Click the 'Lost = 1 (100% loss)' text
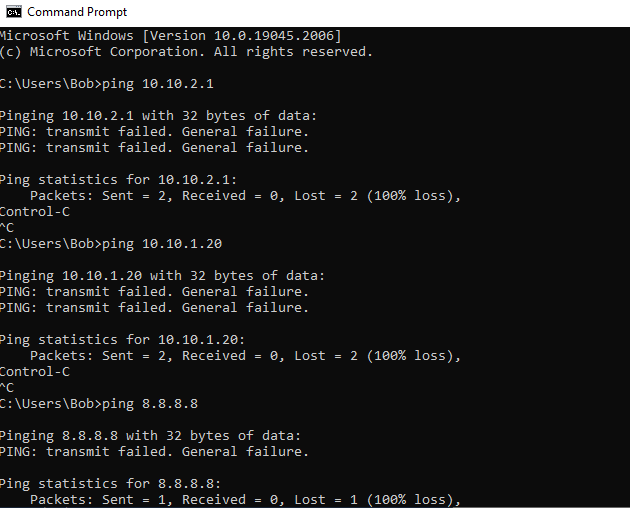 click(x=377, y=500)
